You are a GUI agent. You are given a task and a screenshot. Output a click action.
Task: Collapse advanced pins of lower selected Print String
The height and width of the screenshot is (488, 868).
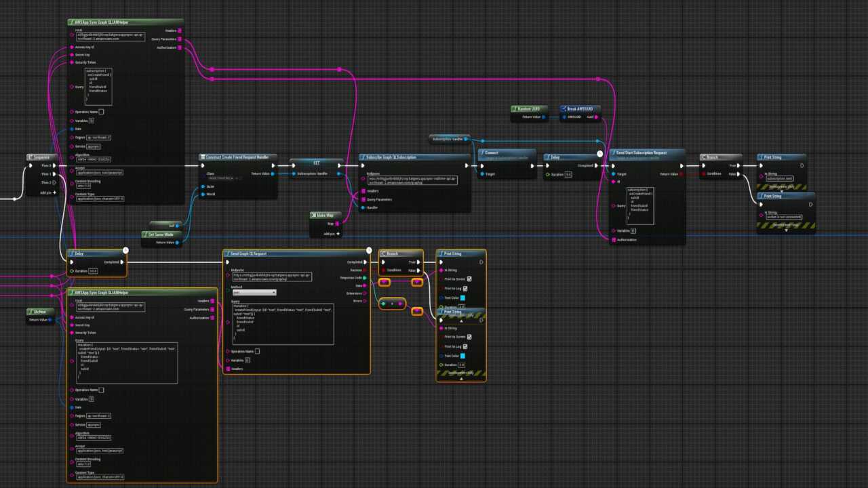tap(461, 379)
